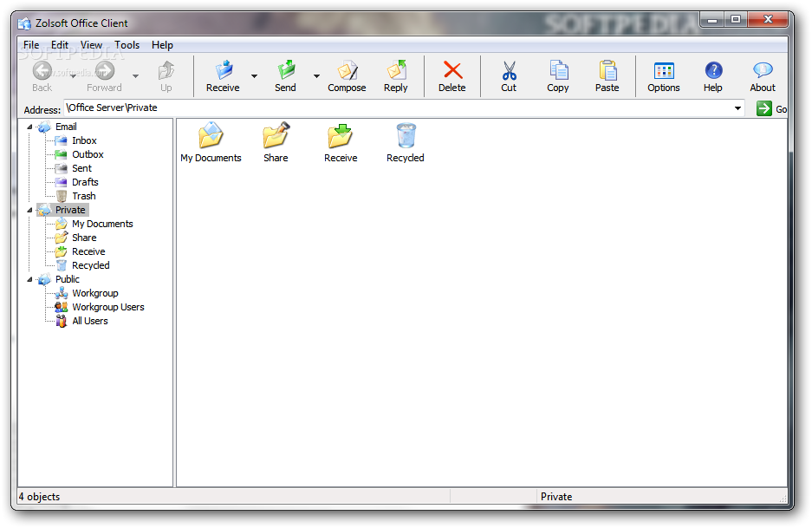The image size is (812, 528).
Task: Click the green Go arrow button
Action: [x=763, y=108]
